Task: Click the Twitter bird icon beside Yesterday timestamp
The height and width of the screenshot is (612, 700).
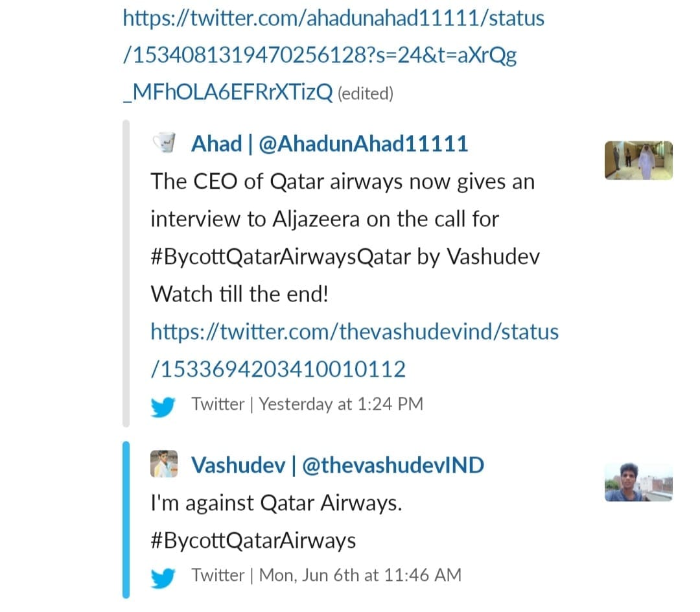Action: tap(163, 406)
